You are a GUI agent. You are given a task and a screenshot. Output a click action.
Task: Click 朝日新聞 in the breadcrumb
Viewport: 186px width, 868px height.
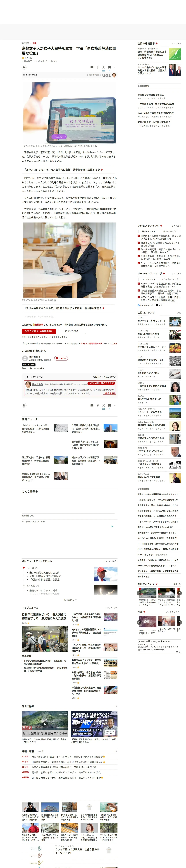click(25, 43)
